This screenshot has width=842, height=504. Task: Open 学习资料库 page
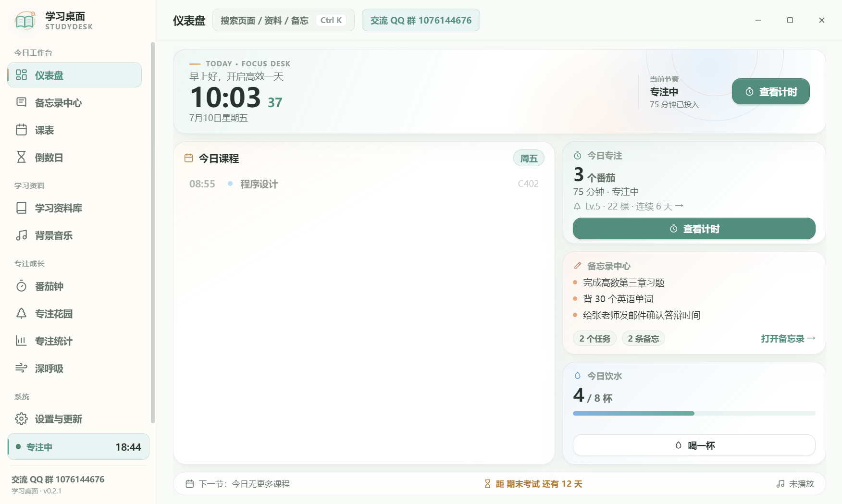click(74, 208)
